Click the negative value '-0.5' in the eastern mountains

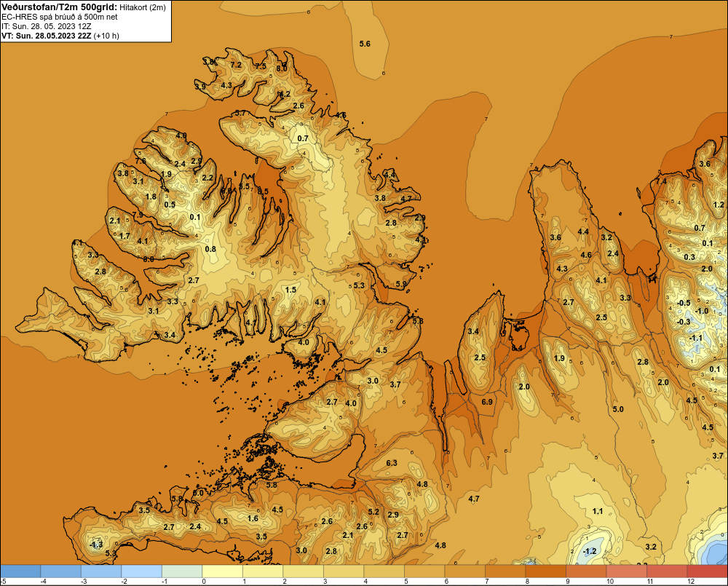point(684,304)
